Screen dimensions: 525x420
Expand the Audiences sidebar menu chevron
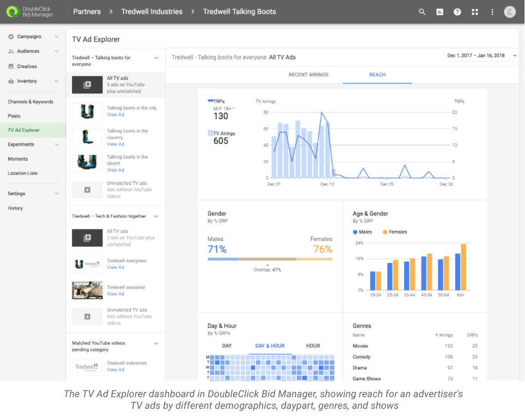click(x=56, y=51)
